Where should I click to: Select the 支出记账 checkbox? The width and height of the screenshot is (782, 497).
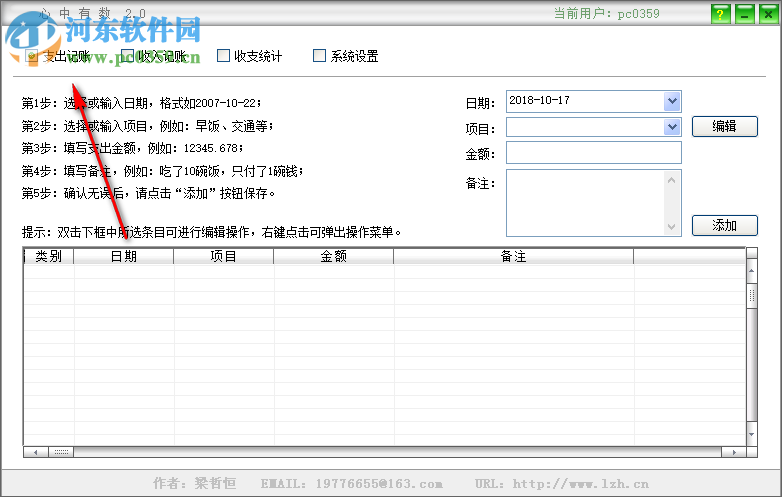32,56
